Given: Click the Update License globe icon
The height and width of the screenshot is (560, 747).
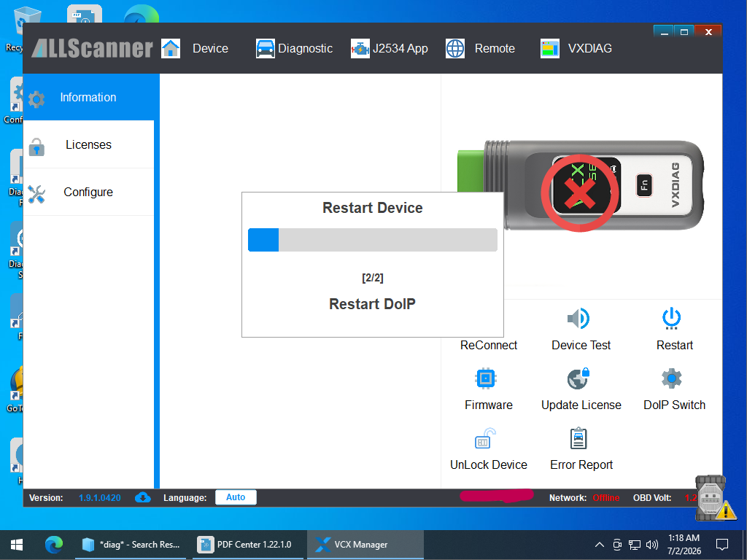Looking at the screenshot, I should click(578, 378).
